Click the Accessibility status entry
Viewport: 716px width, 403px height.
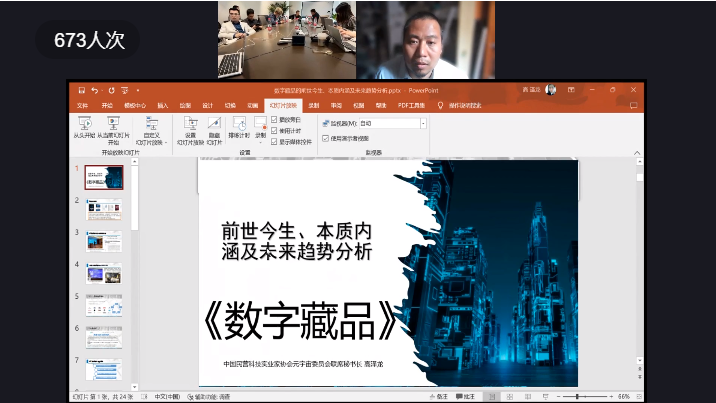(x=209, y=397)
